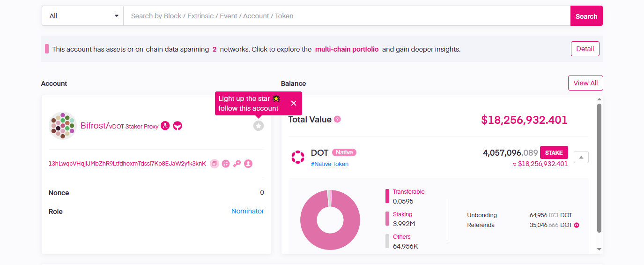
Task: Open the Total Value help icon
Action: tap(337, 120)
